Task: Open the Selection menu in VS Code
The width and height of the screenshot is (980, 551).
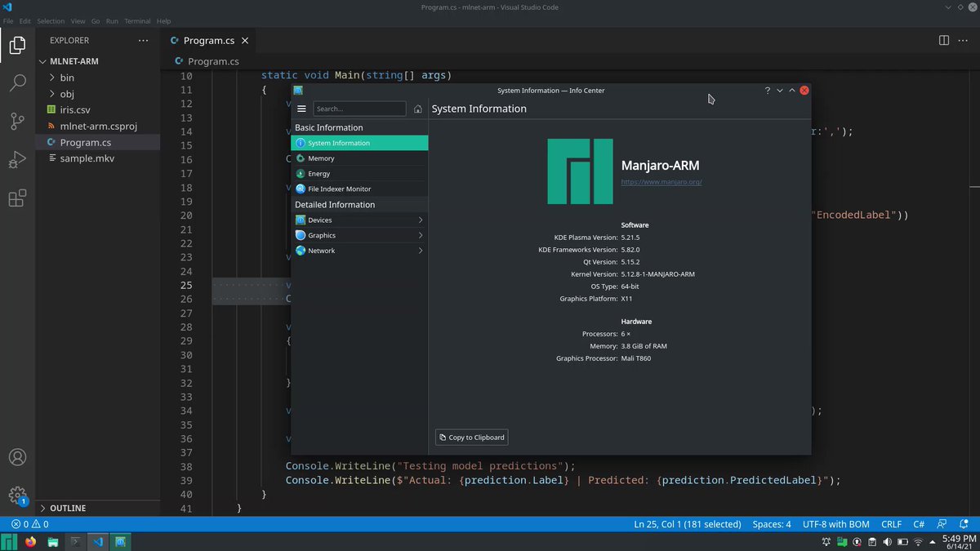Action: [51, 20]
